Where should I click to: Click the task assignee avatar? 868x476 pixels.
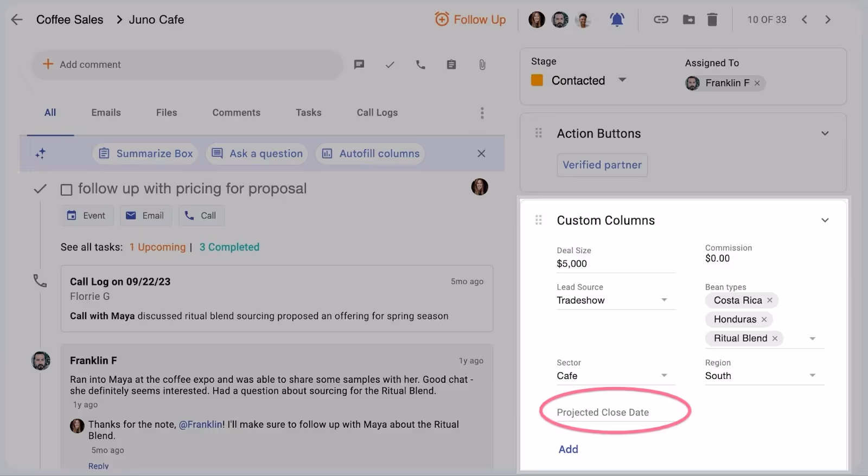pyautogui.click(x=480, y=187)
